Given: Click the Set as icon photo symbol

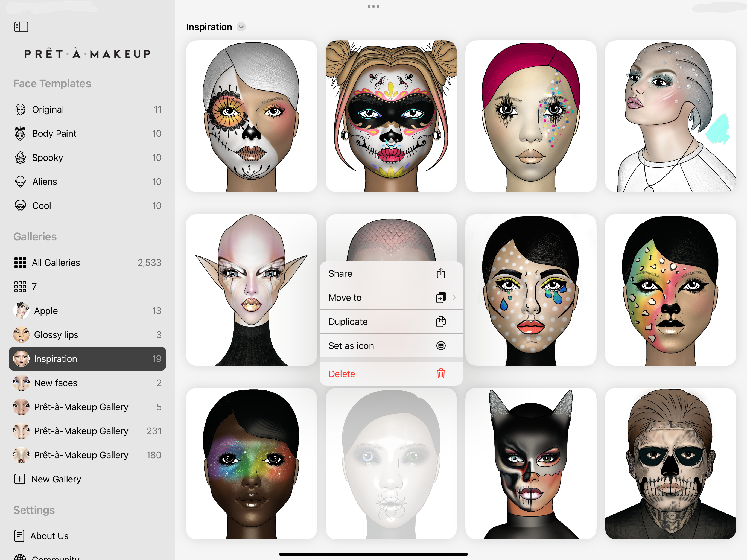Looking at the screenshot, I should tap(441, 346).
